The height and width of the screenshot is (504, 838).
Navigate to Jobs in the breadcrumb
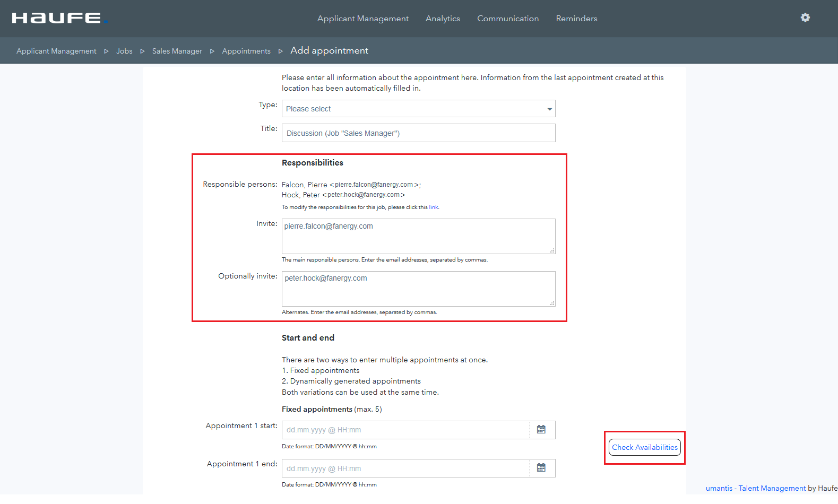(x=124, y=51)
